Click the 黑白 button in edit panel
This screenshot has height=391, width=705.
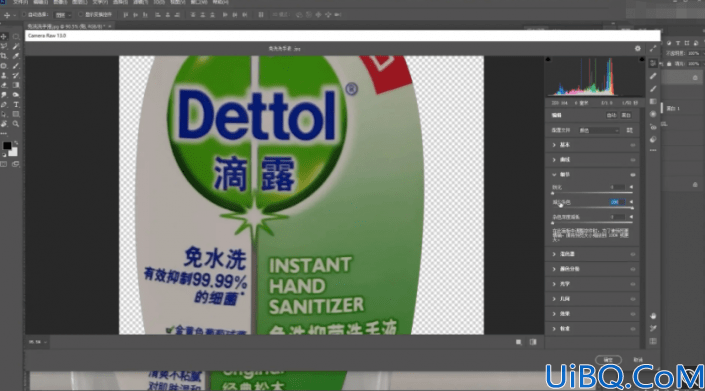tap(626, 116)
